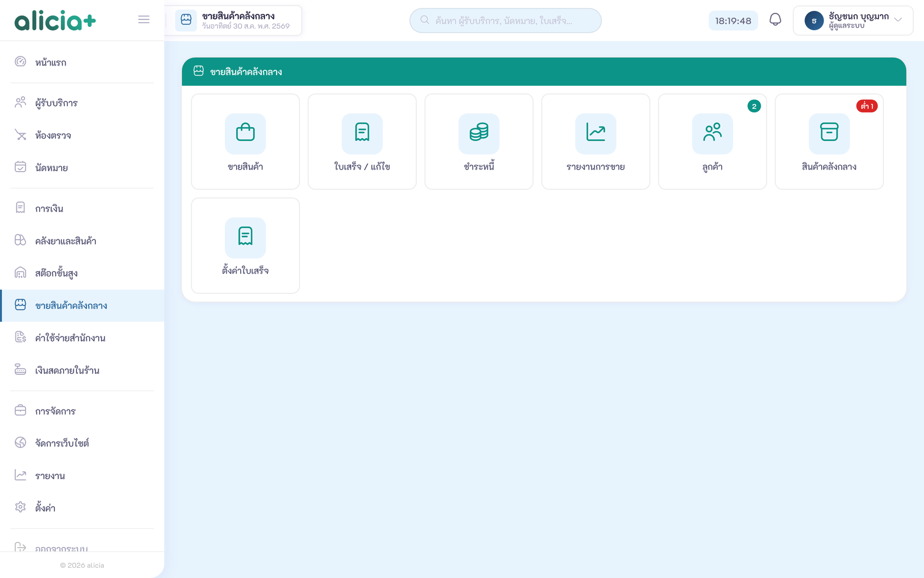
Task: Select สต๊อกขั้นสูง label in sidebar
Action: [56, 273]
